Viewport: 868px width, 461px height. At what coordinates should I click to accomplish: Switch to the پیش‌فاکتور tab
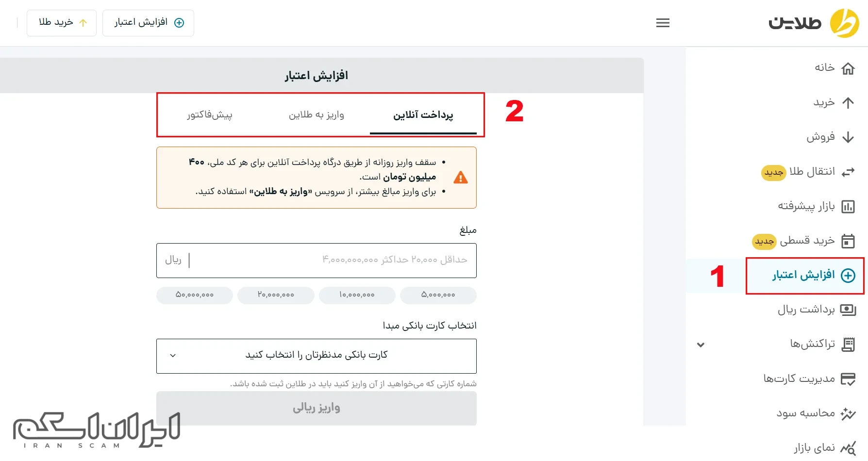pyautogui.click(x=210, y=115)
